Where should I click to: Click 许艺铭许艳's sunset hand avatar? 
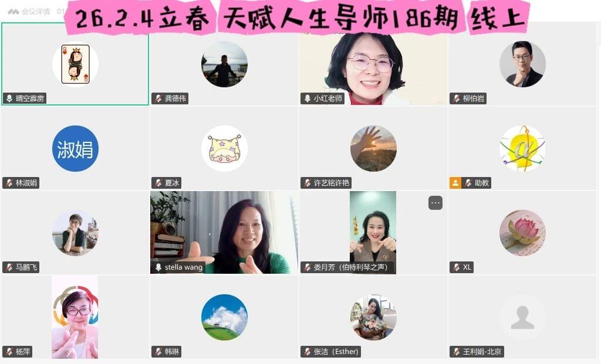pos(373,148)
